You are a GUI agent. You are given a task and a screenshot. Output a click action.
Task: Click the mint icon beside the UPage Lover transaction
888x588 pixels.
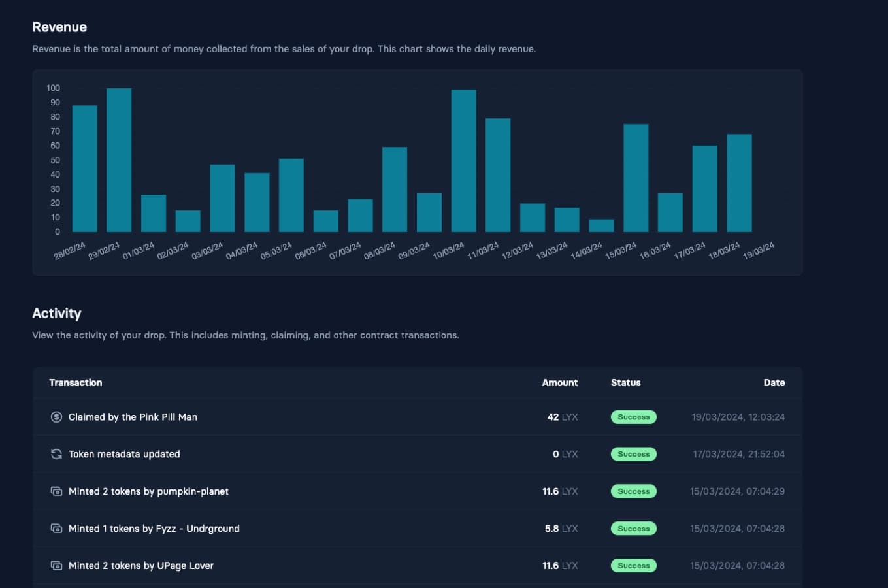56,566
